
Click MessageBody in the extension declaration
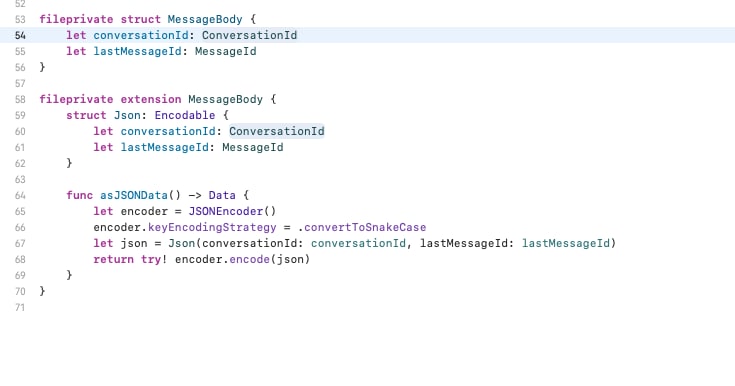pyautogui.click(x=225, y=99)
